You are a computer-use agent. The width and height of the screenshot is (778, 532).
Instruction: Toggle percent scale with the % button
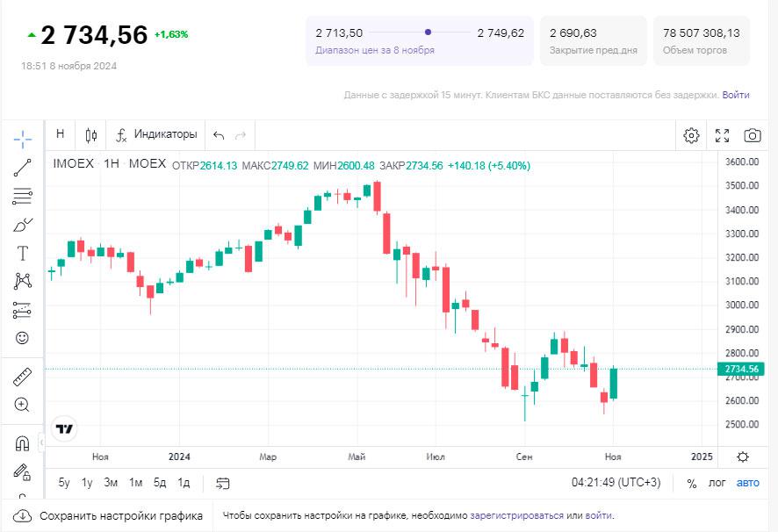(x=692, y=483)
